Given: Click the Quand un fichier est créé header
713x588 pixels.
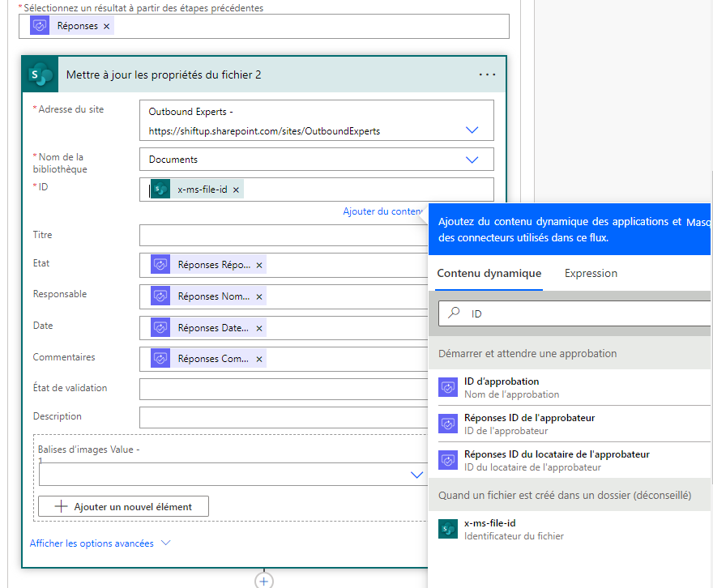Looking at the screenshot, I should [564, 496].
